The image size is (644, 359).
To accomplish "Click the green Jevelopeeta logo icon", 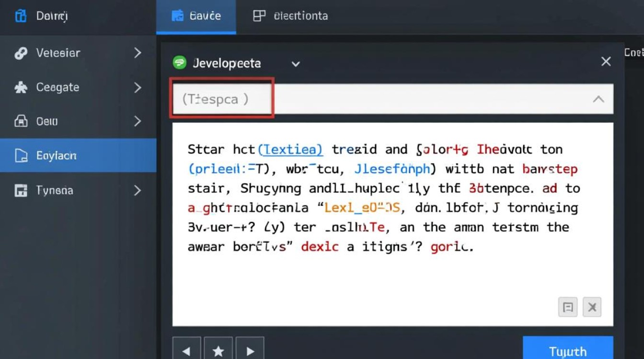I will click(x=180, y=63).
